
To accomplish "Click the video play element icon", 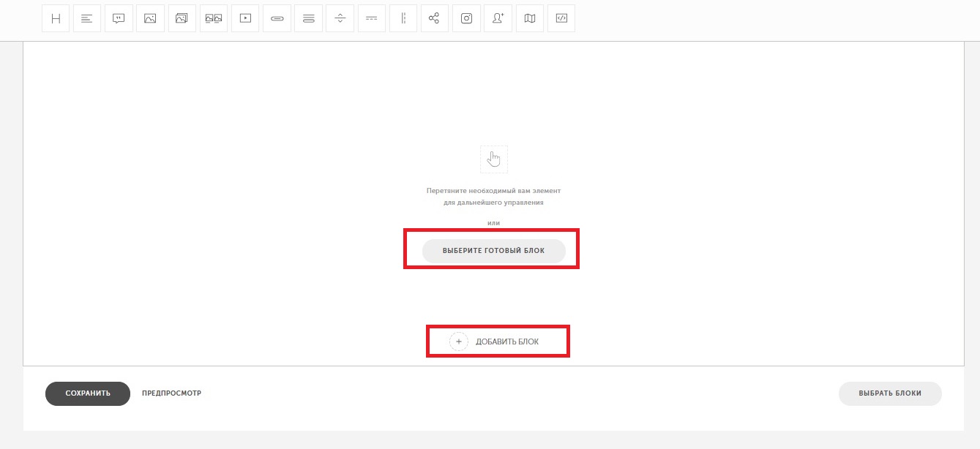I will (x=245, y=18).
